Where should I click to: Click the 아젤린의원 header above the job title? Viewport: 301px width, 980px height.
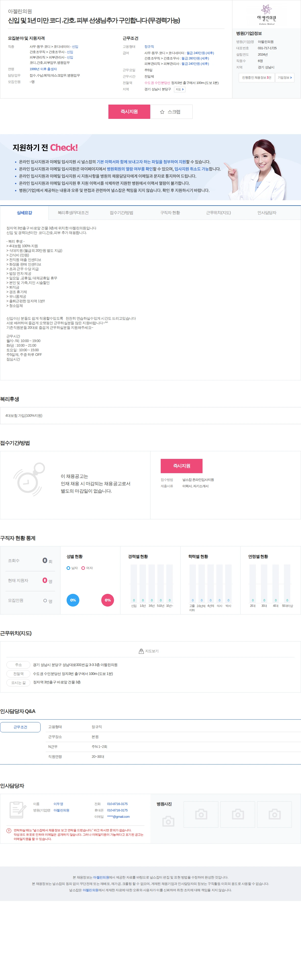point(20,11)
